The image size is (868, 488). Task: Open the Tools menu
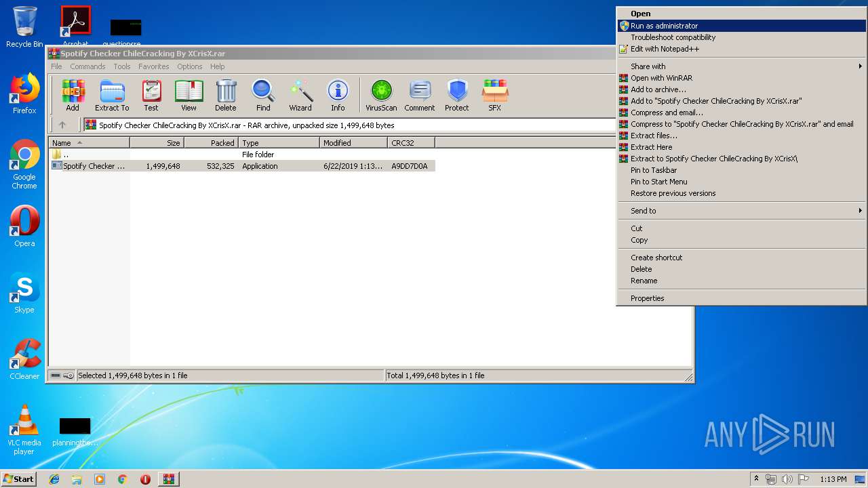click(122, 66)
